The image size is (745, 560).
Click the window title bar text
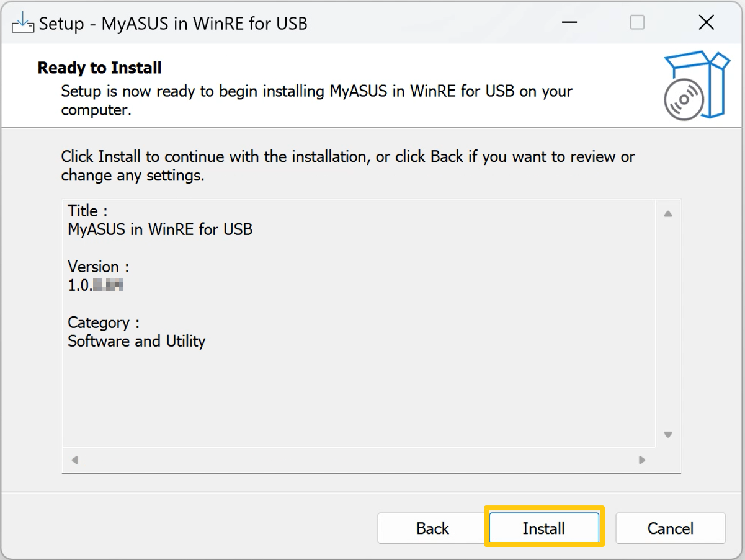pyautogui.click(x=173, y=24)
